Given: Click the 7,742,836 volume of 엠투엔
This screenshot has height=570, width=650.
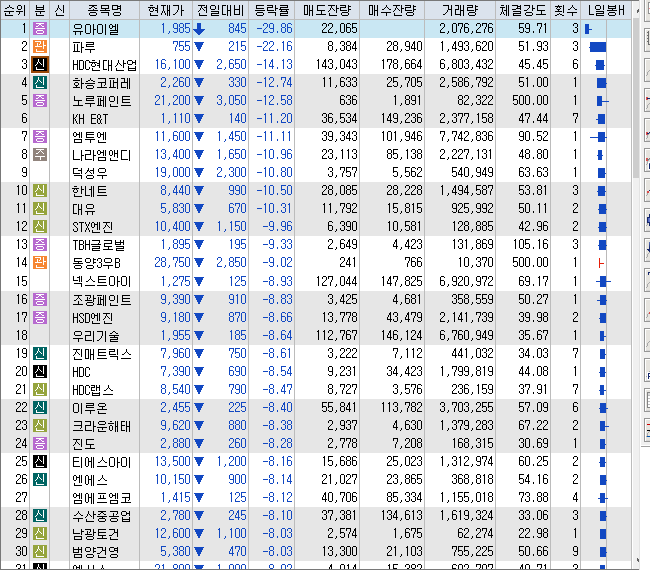Looking at the screenshot, I should (466, 136).
